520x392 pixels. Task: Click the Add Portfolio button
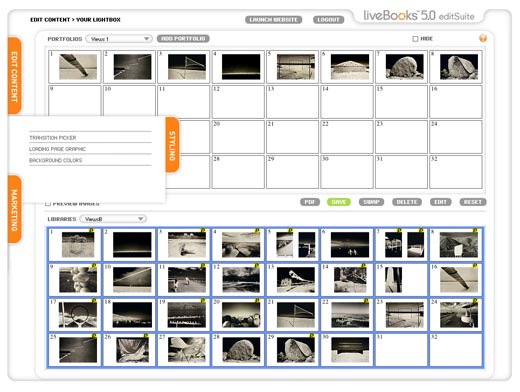(183, 39)
